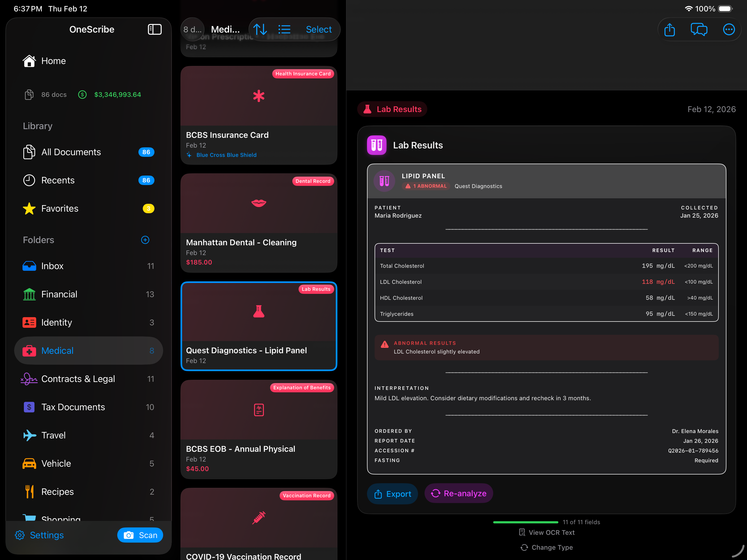This screenshot has width=747, height=560.
Task: Open BCBS EOB - Annual Physical document
Action: (x=259, y=429)
